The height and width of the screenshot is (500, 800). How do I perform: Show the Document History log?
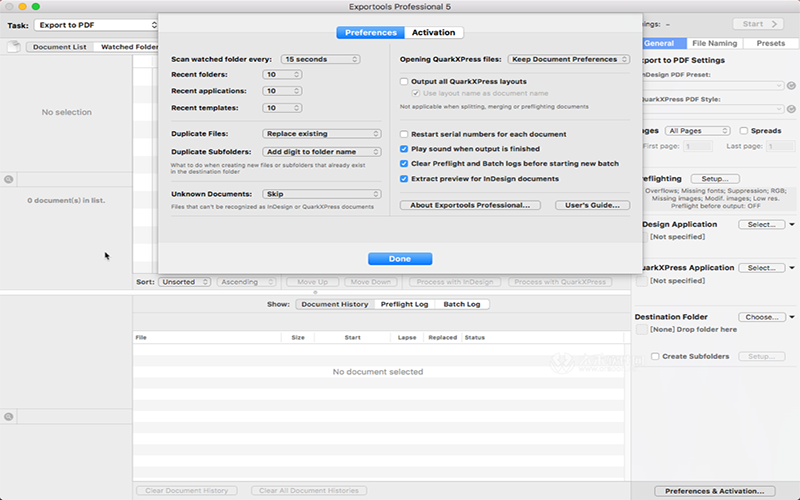click(x=335, y=304)
